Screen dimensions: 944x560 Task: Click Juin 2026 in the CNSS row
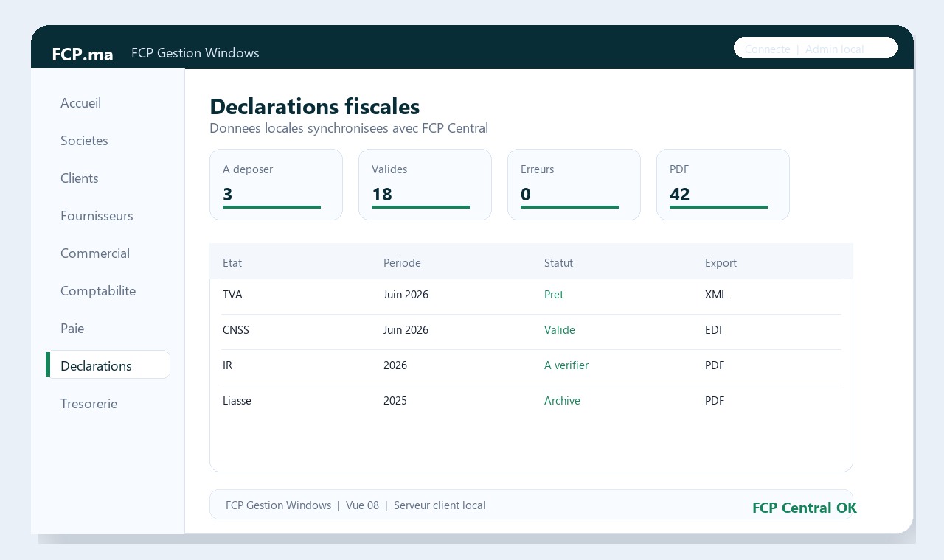[x=406, y=330]
